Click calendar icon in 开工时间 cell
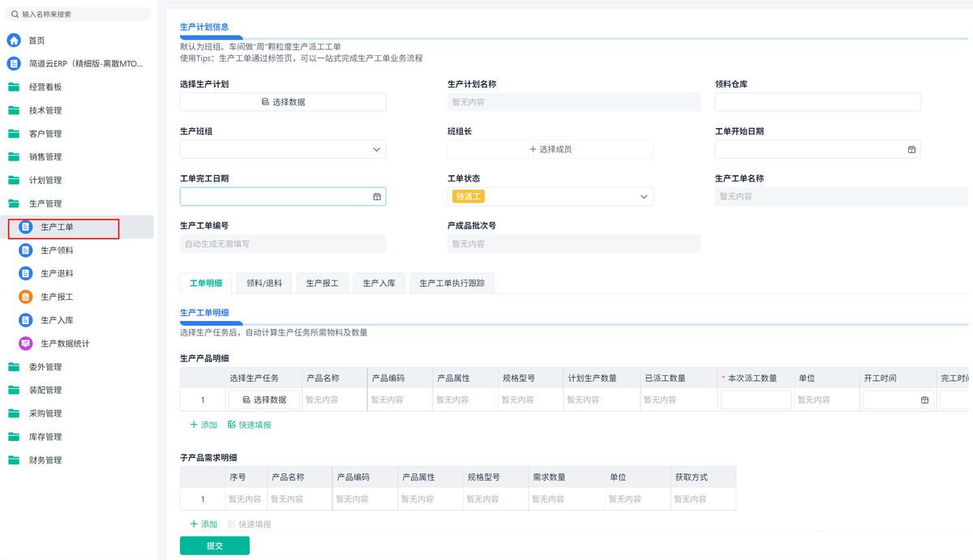 point(924,400)
